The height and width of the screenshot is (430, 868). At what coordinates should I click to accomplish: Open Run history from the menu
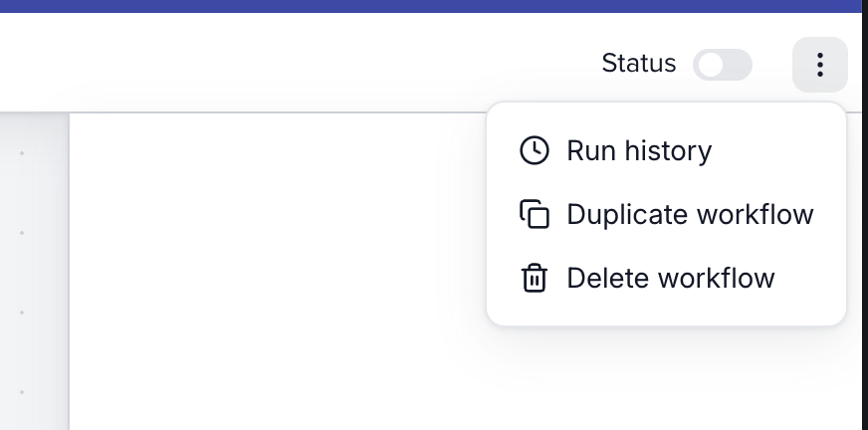(639, 150)
